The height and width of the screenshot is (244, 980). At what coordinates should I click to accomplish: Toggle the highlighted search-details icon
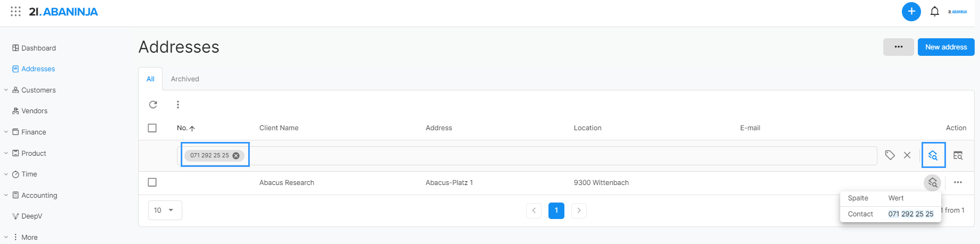933,155
